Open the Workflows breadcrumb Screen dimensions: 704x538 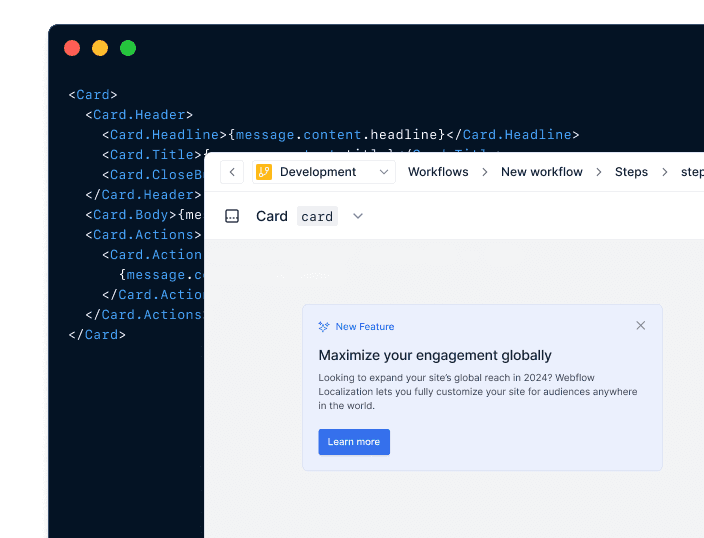438,172
